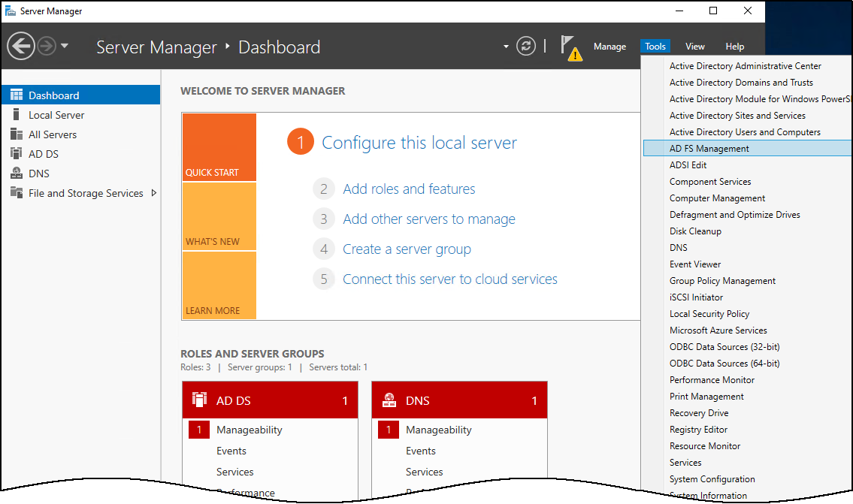The width and height of the screenshot is (853, 504).
Task: Select the DNS icon in the sidebar
Action: pyautogui.click(x=17, y=173)
